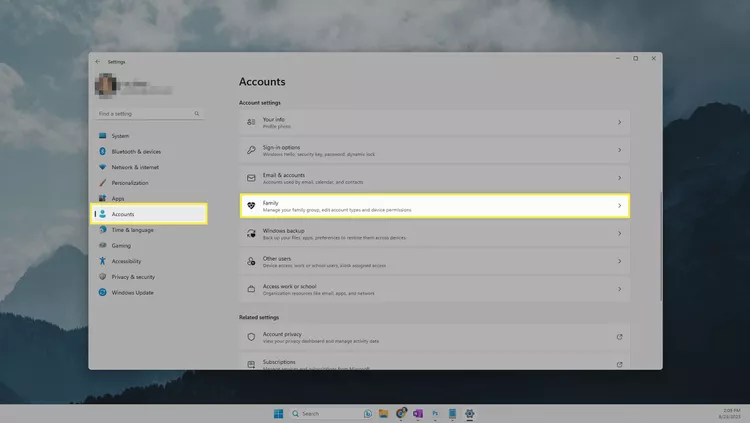The height and width of the screenshot is (423, 750).
Task: Go to Privacy & security section
Action: click(132, 277)
